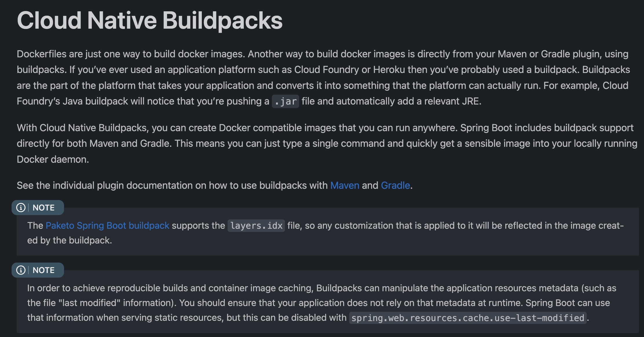The width and height of the screenshot is (644, 337).
Task: Click the NOTE label above reproducible builds text
Action: coord(43,270)
